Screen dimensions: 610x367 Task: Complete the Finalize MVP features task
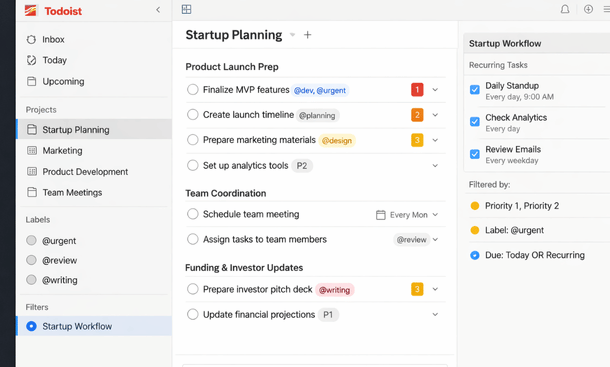(x=193, y=90)
